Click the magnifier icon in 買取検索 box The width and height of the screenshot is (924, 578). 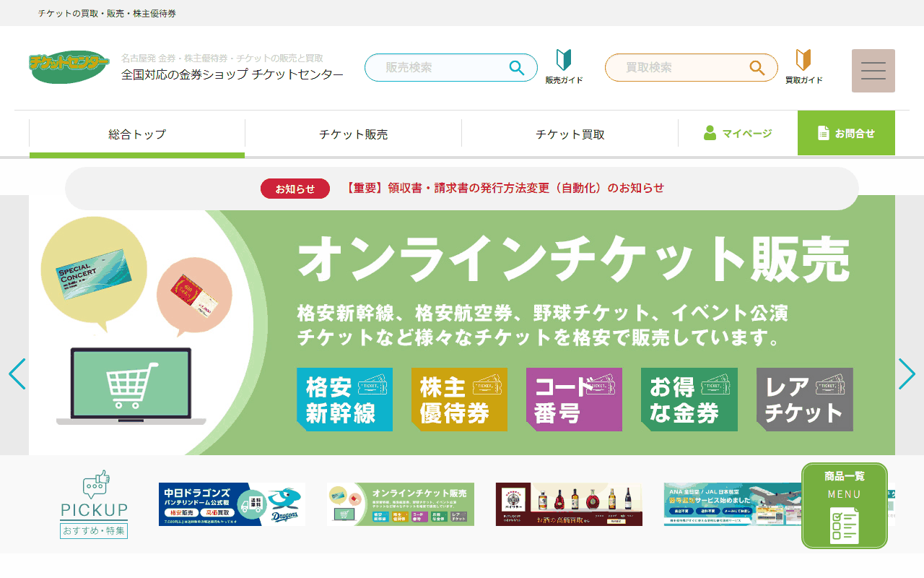757,68
